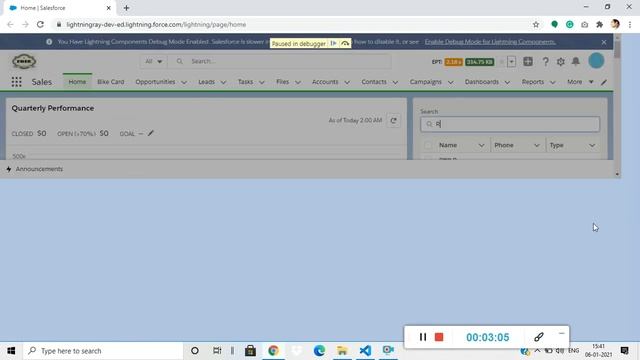Click the company logo in the header
This screenshot has height=360, width=640.
[24, 61]
